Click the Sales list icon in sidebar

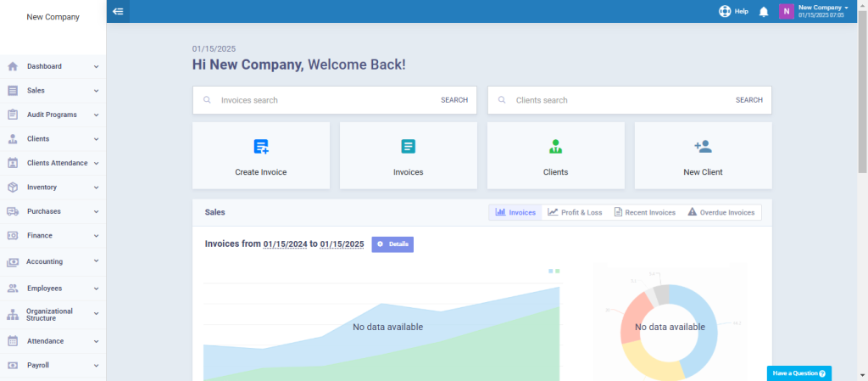13,91
